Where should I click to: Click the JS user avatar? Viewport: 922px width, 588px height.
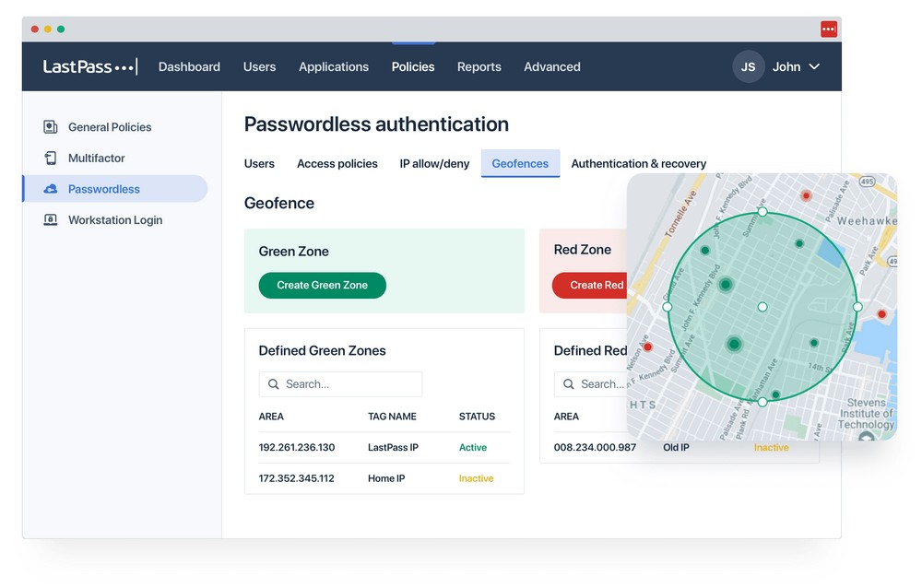pos(749,66)
